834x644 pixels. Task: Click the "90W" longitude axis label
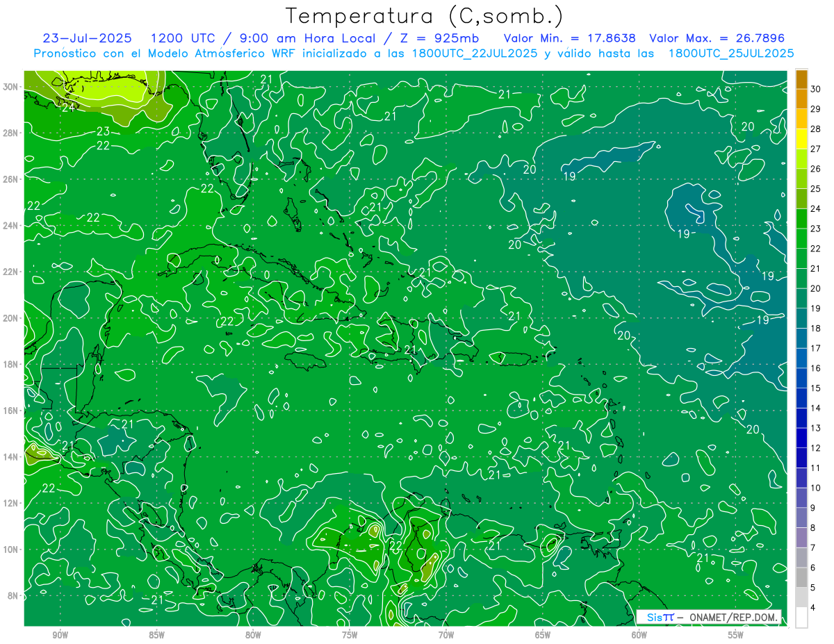tap(60, 635)
